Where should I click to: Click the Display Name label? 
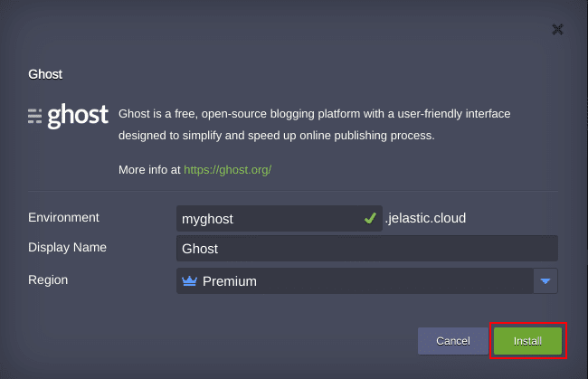pos(68,248)
